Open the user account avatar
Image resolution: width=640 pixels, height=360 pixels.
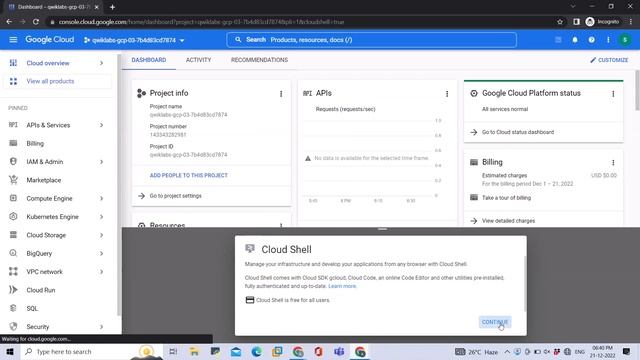coord(625,40)
